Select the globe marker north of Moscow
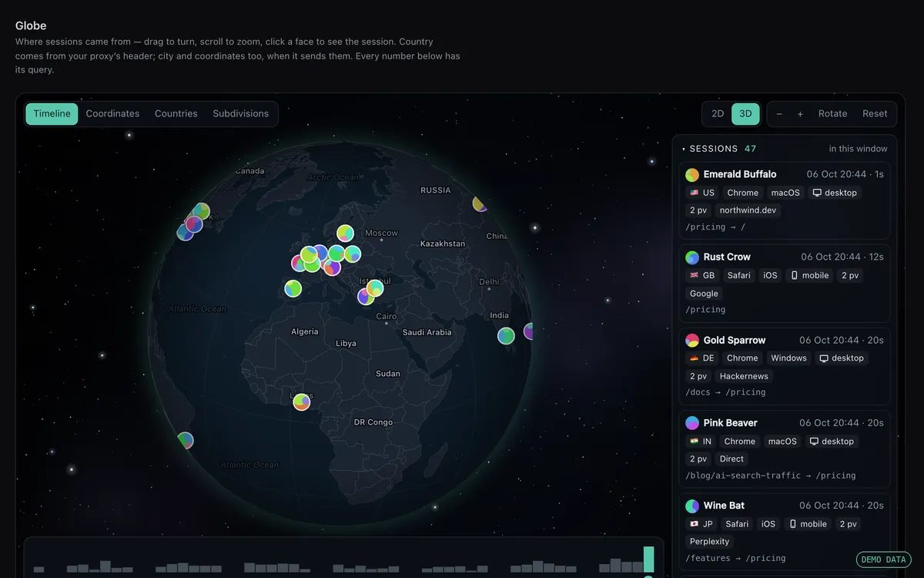 345,233
